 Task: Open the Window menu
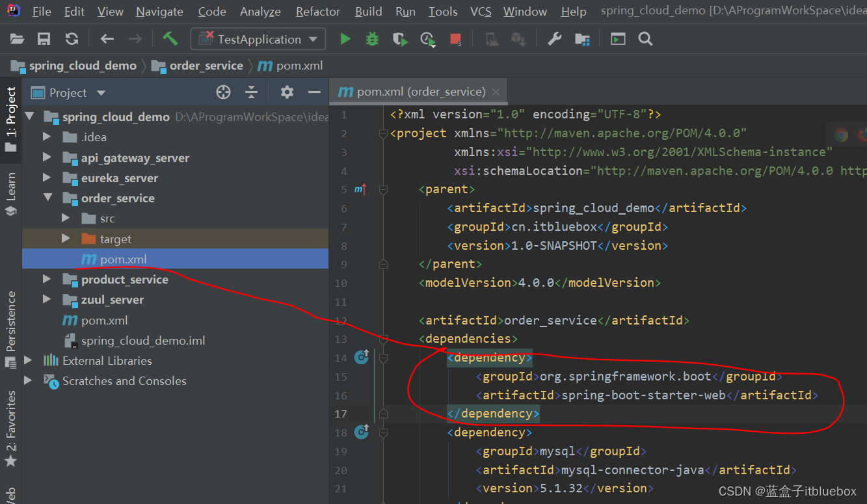click(x=525, y=12)
